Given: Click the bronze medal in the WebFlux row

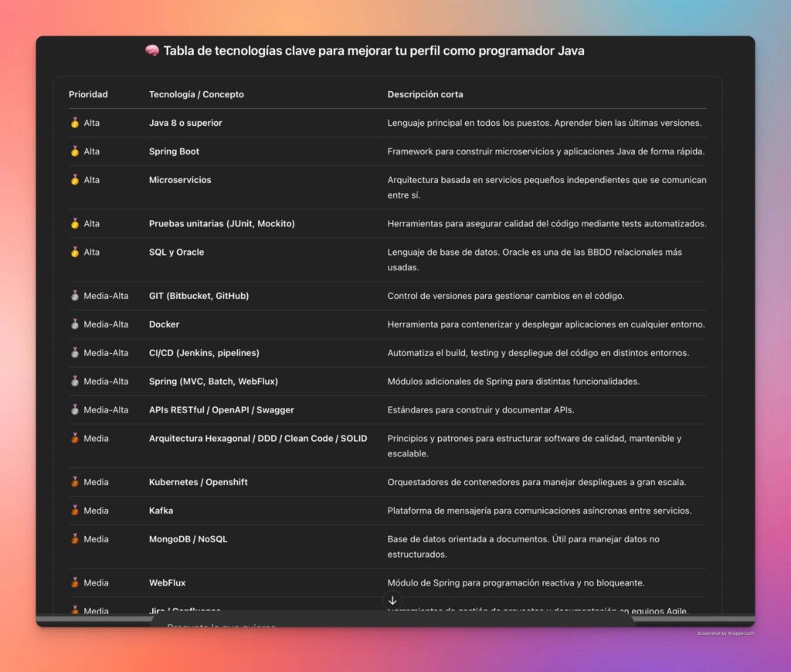Looking at the screenshot, I should click(75, 582).
